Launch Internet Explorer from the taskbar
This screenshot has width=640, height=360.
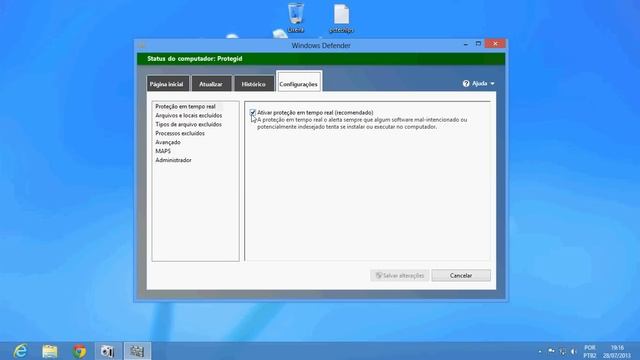pos(20,351)
